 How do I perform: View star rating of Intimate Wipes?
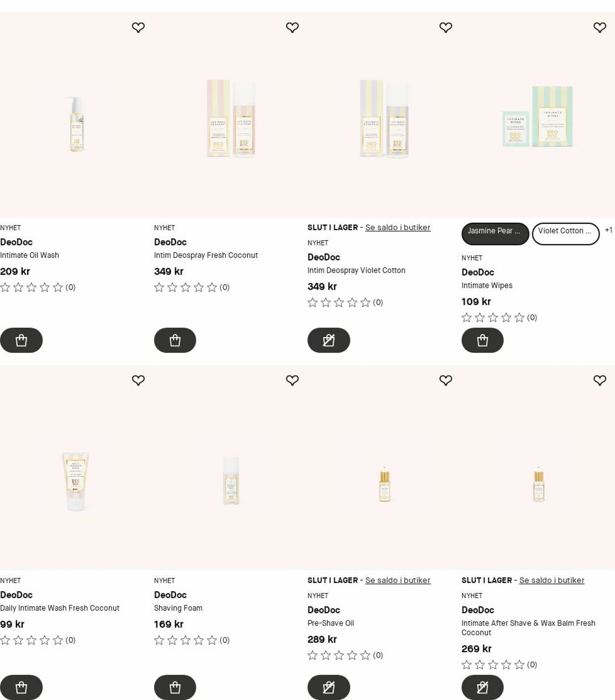tap(499, 318)
